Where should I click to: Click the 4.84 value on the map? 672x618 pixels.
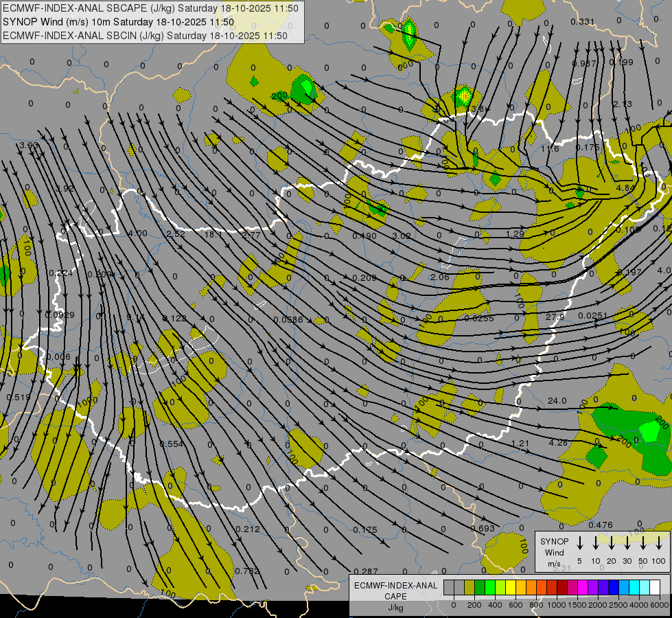625,188
